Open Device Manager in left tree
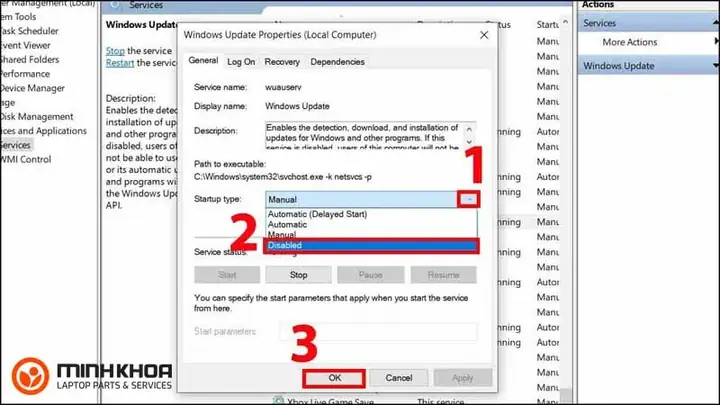This screenshot has height=405, width=720. (32, 88)
